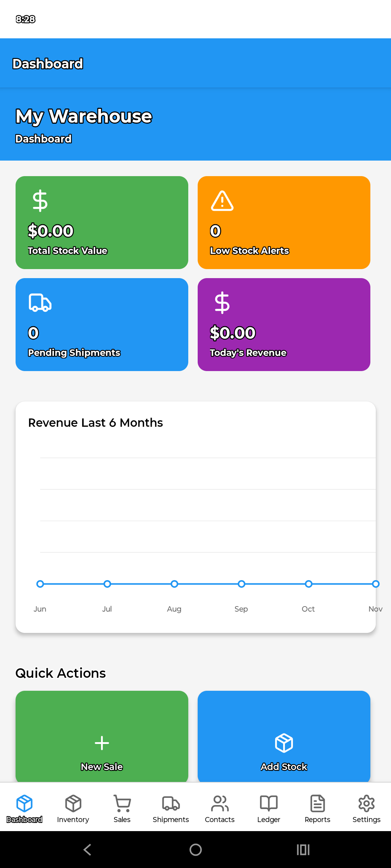391x868 pixels.
Task: Open the Settings gear icon
Action: coord(366,803)
